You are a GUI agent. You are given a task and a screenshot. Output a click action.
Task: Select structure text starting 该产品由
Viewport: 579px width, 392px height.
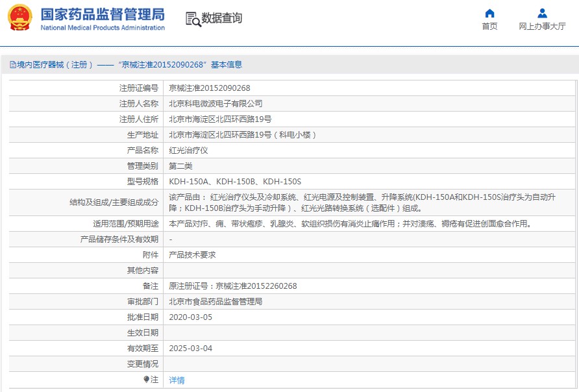362,202
